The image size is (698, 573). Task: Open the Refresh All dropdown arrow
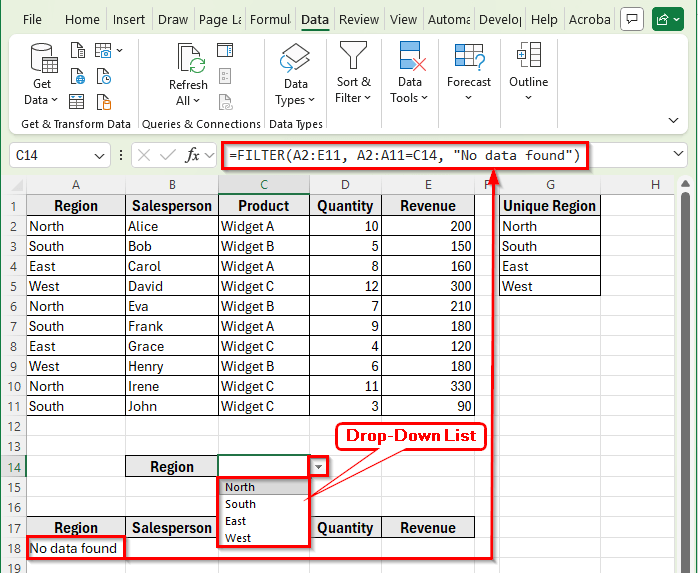pyautogui.click(x=196, y=101)
